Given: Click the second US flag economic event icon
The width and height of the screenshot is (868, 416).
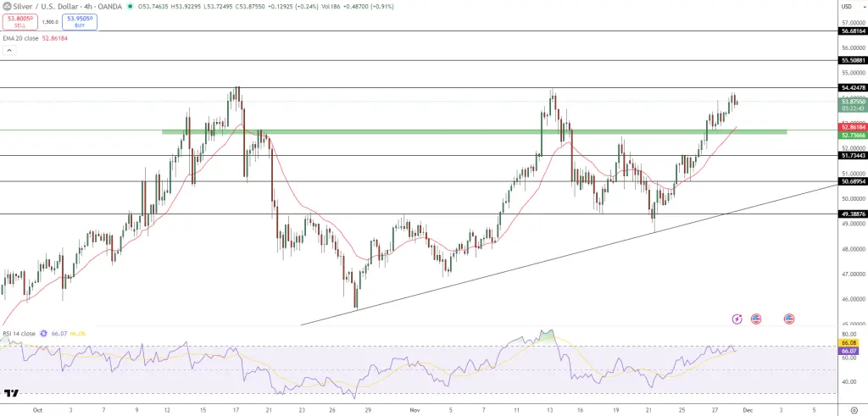Looking at the screenshot, I should 789,319.
